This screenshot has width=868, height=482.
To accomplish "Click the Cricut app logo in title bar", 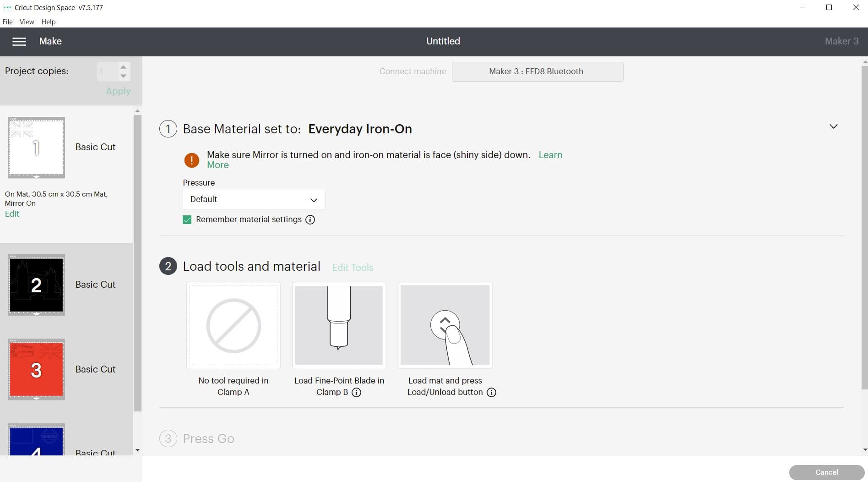I will 7,7.
